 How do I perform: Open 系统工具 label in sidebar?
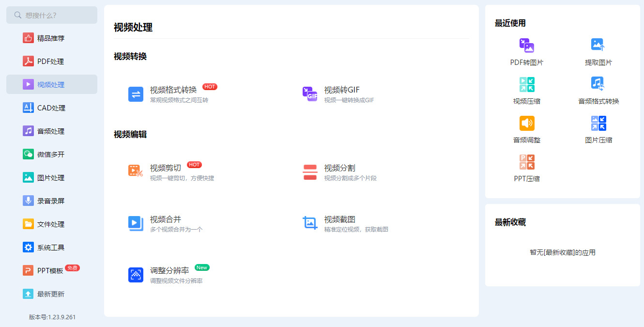click(51, 248)
